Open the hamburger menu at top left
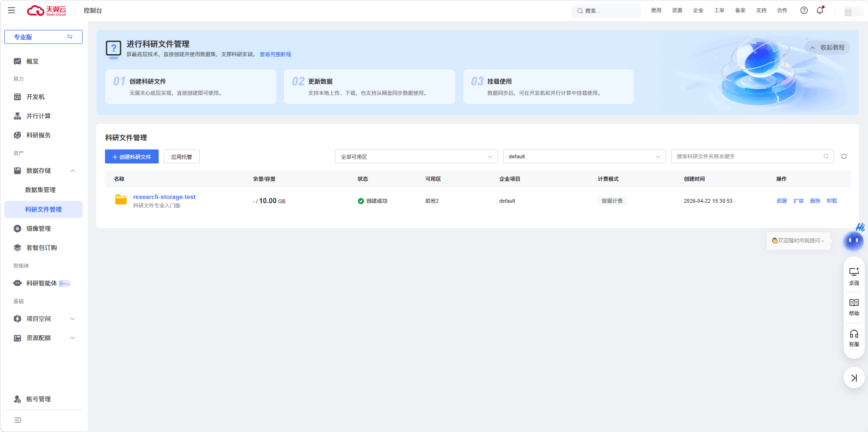 12,10
